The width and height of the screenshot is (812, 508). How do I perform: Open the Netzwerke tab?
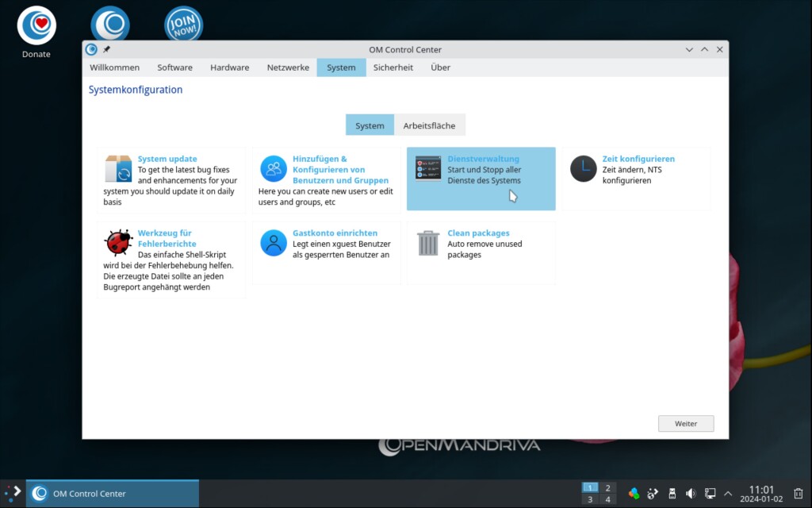click(288, 67)
